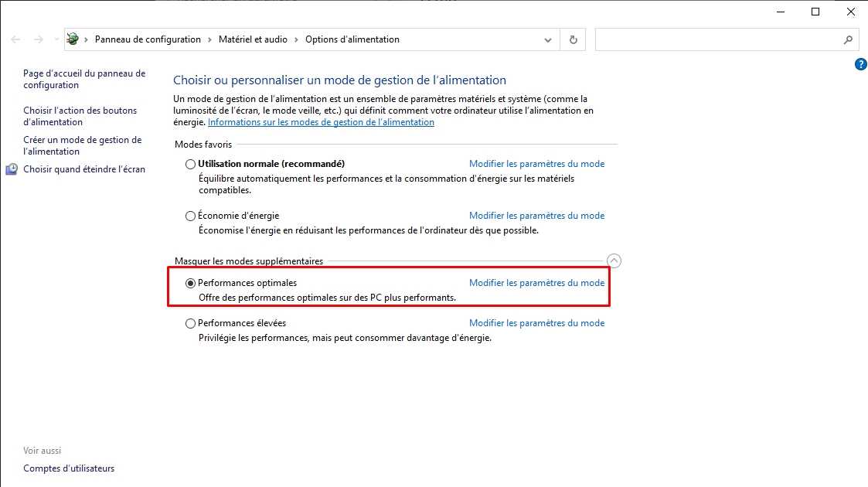The height and width of the screenshot is (487, 868).
Task: Select Utilisation normale (recommandé) radio button
Action: [x=190, y=165]
